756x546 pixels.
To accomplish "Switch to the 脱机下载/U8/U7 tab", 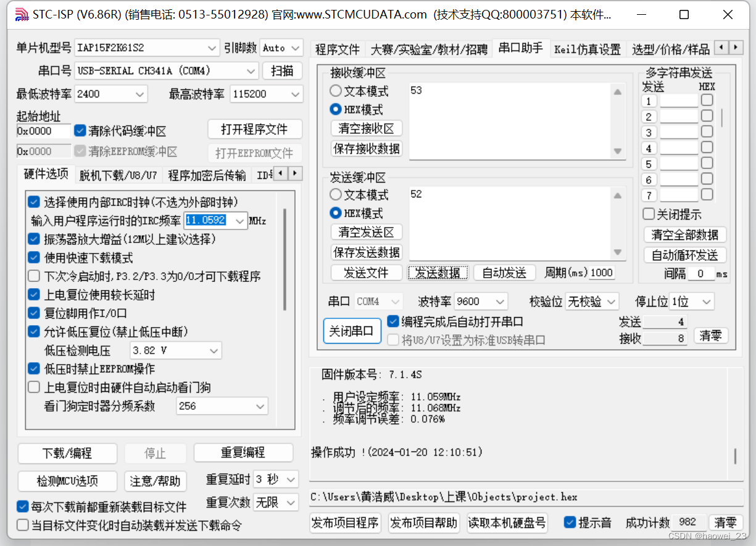I will point(118,175).
